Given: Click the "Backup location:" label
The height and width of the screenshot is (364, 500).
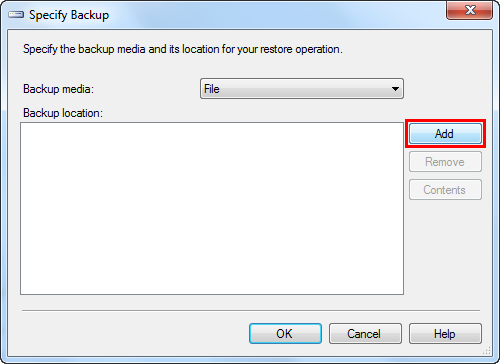Looking at the screenshot, I should [x=63, y=113].
